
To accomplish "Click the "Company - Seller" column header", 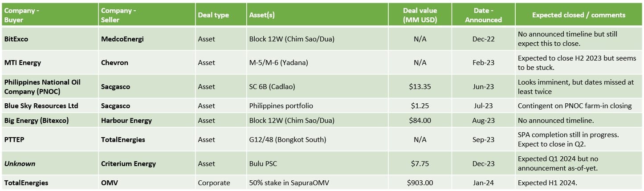I will (x=118, y=15).
